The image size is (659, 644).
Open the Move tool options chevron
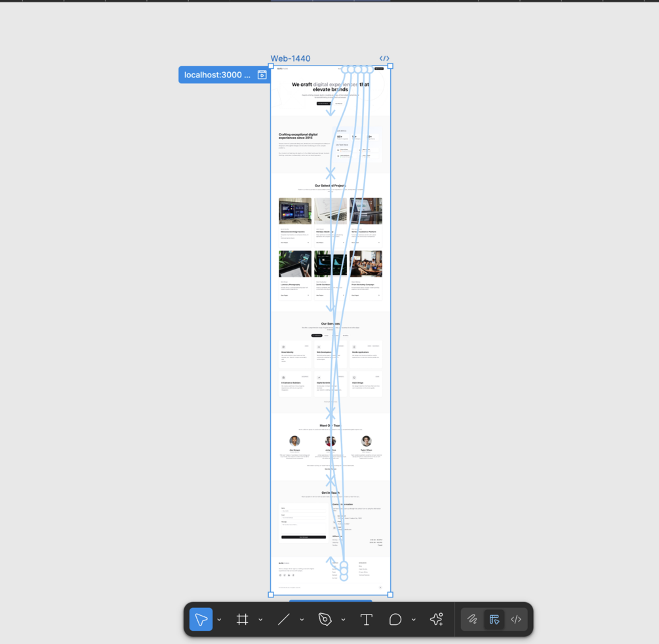pyautogui.click(x=220, y=620)
